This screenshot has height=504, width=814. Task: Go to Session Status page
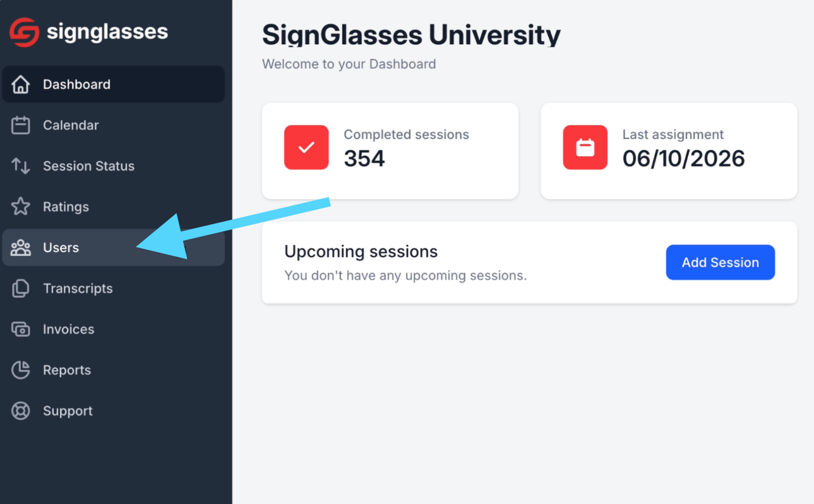(114, 166)
